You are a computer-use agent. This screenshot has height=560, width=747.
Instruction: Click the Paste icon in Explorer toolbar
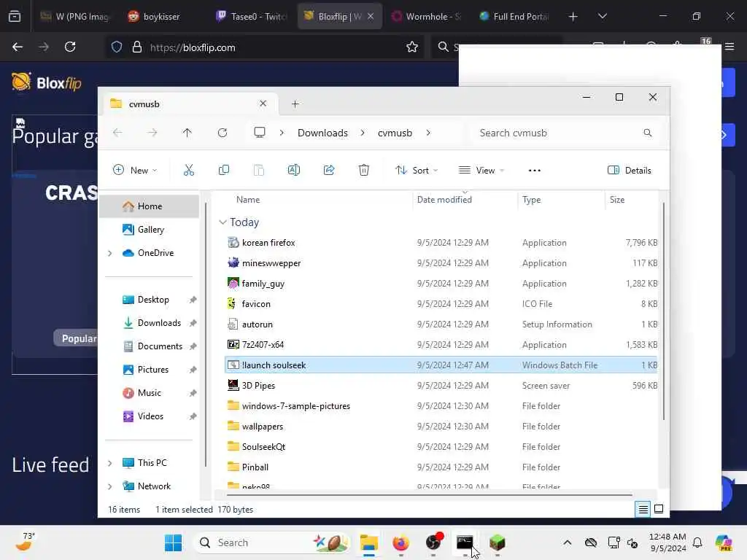tap(259, 170)
